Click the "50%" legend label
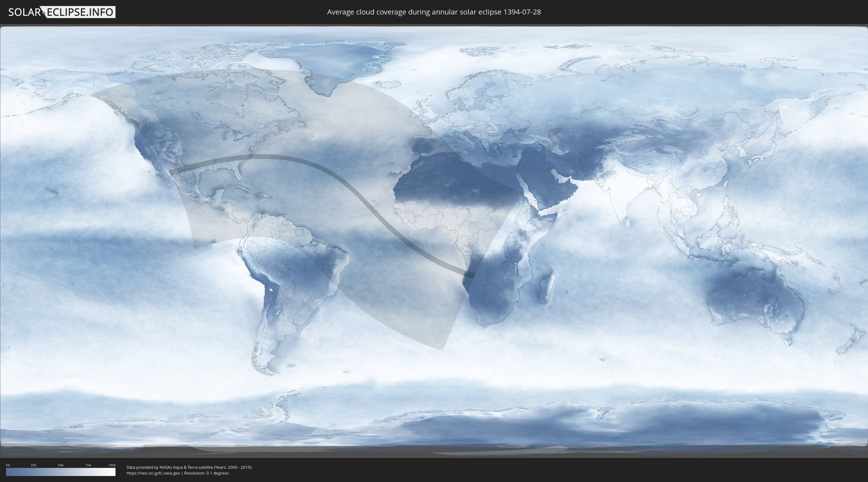The image size is (868, 482). (x=61, y=465)
